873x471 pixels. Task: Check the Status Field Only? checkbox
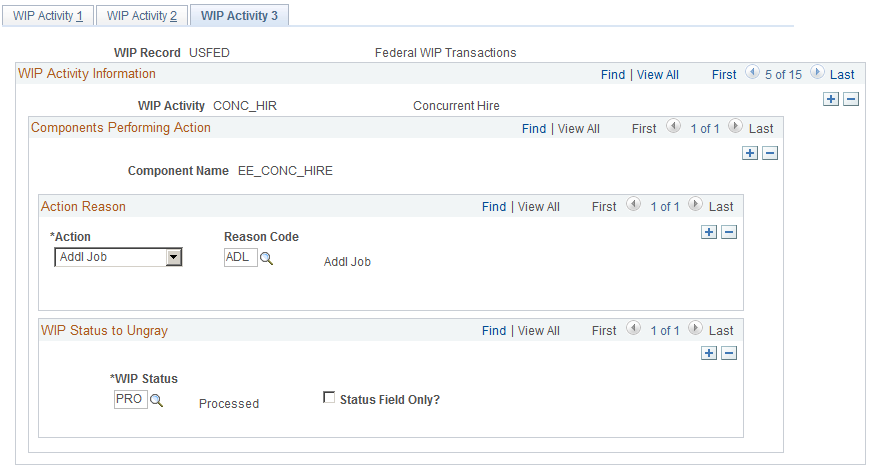coord(329,398)
